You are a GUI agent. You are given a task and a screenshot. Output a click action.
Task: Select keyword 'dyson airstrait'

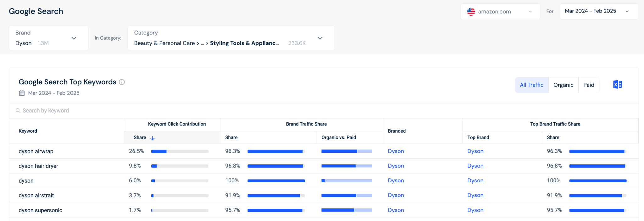tap(36, 196)
